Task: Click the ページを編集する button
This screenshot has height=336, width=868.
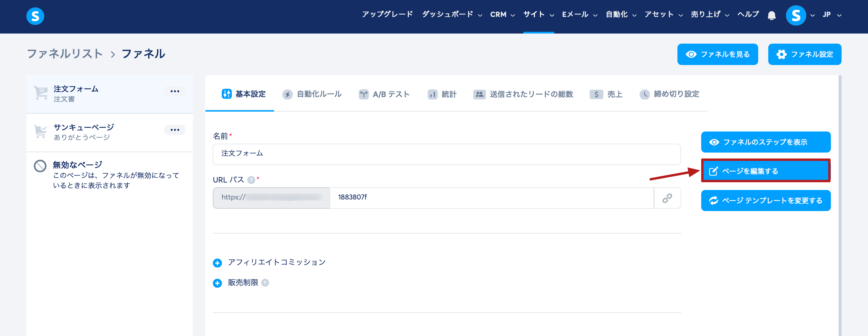Action: click(x=765, y=171)
